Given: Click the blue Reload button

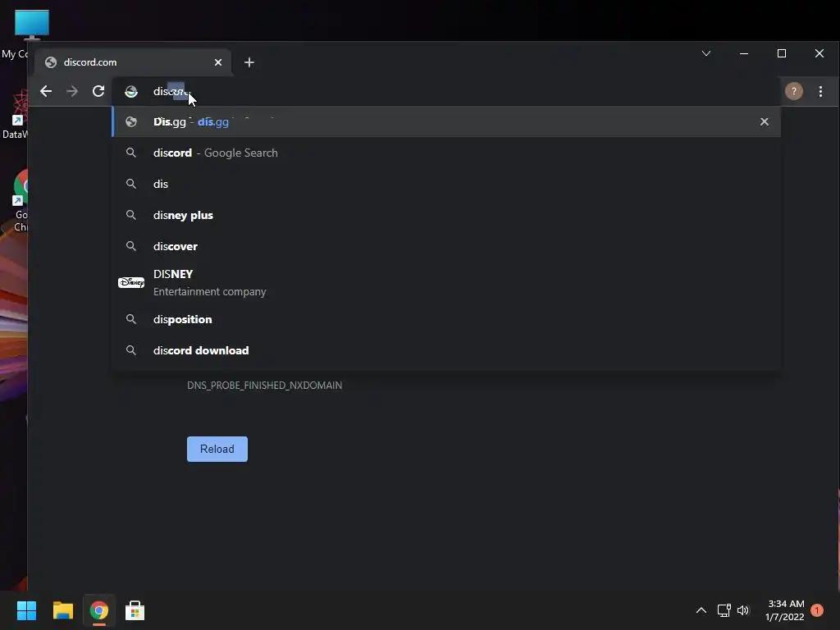Looking at the screenshot, I should 217,449.
